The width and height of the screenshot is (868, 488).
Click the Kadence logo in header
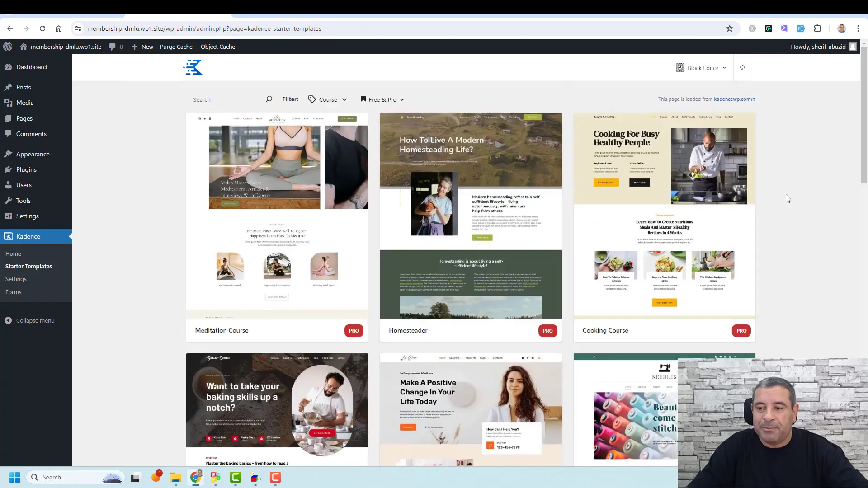(x=193, y=68)
